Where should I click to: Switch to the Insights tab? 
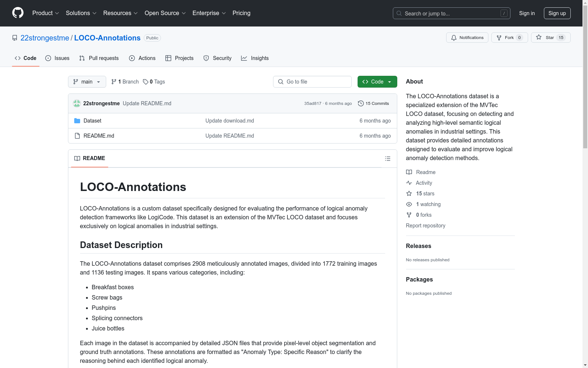255,58
